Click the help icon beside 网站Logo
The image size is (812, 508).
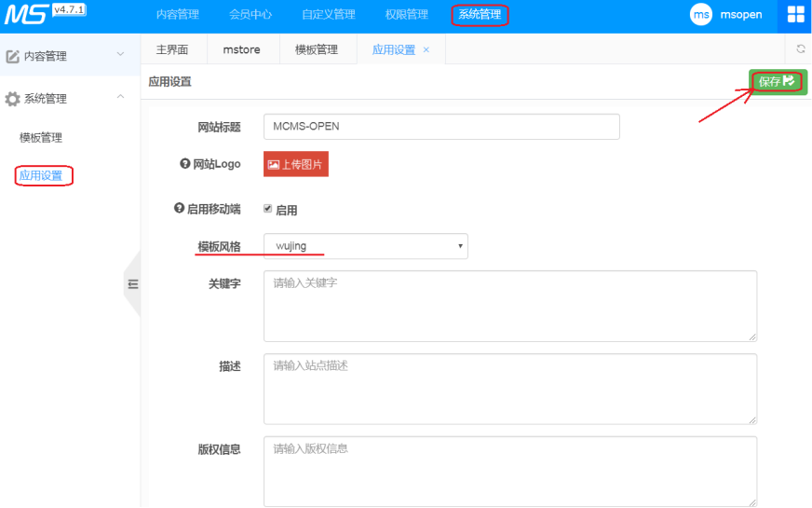tap(185, 164)
